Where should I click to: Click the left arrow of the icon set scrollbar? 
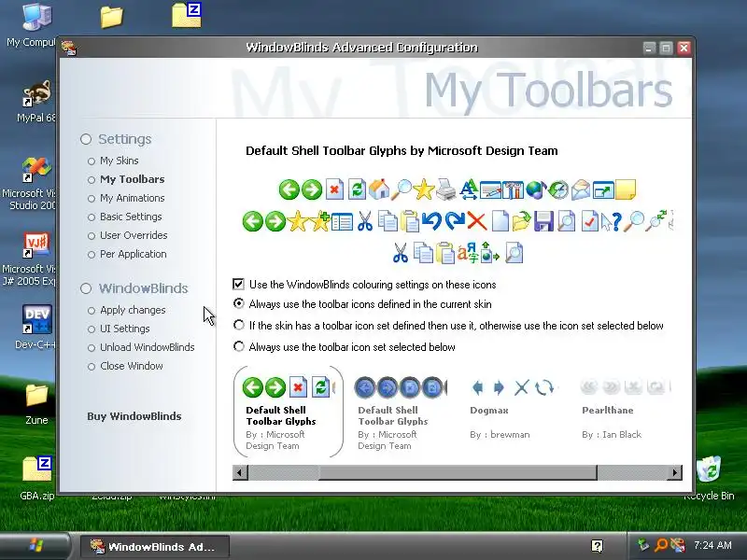pyautogui.click(x=240, y=472)
